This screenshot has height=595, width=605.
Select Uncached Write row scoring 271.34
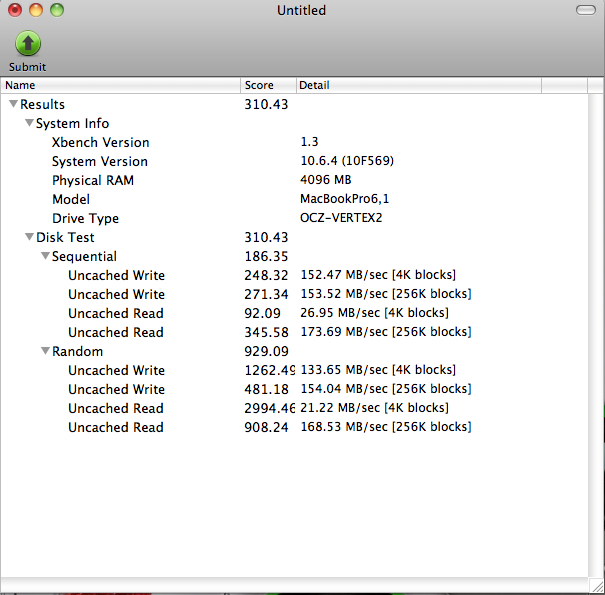(294, 294)
